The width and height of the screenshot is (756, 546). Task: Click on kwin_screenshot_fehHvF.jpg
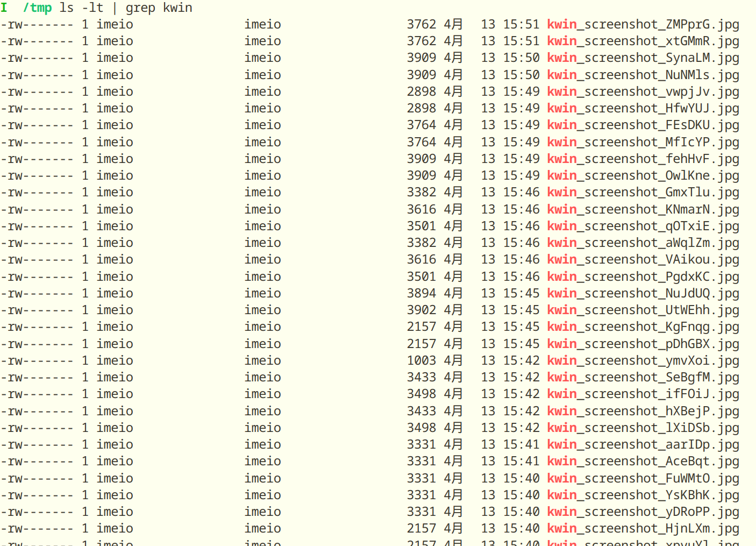(643, 159)
